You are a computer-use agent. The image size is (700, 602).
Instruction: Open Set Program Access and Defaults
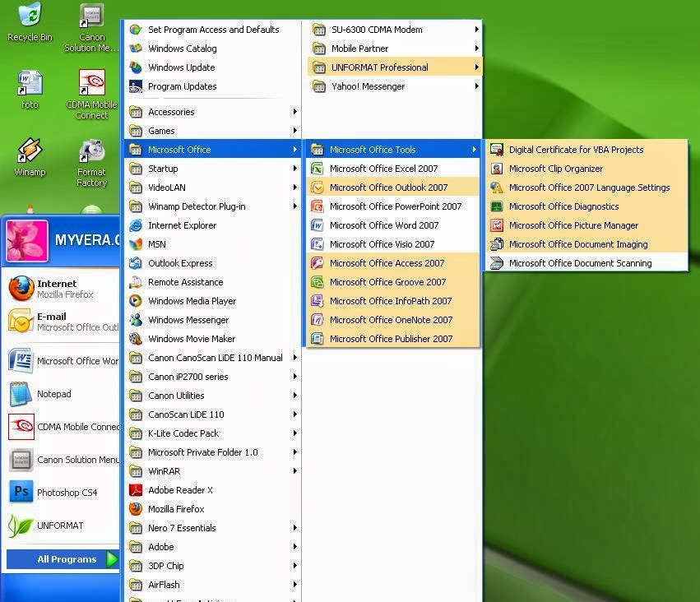[x=213, y=30]
